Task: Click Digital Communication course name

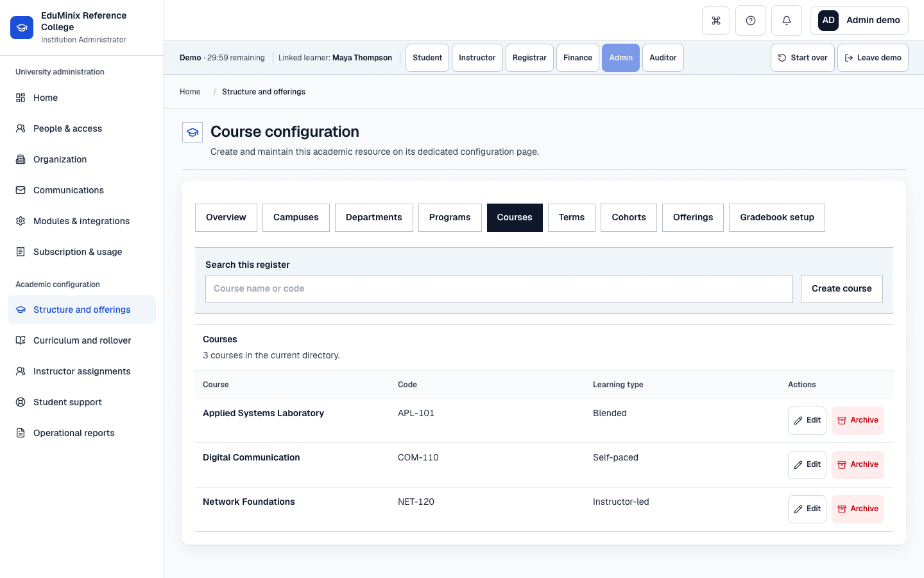Action: (x=252, y=457)
